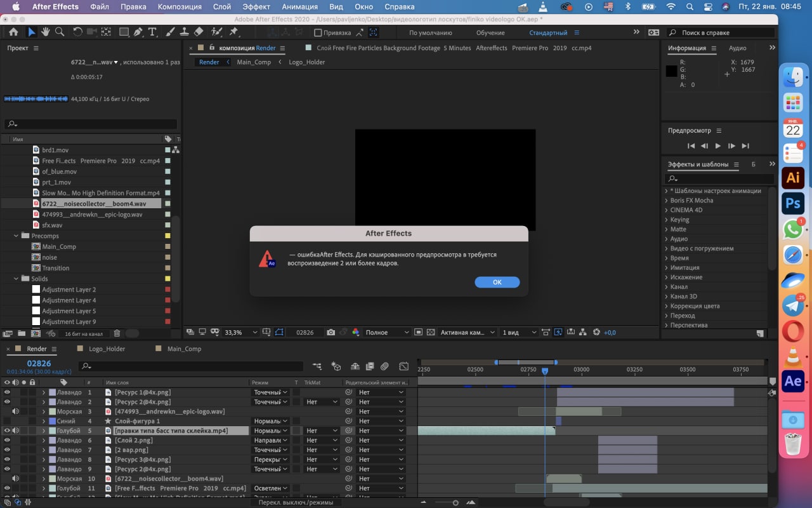Click the current time indicator in timeline
Image resolution: width=812 pixels, height=508 pixels.
[545, 370]
